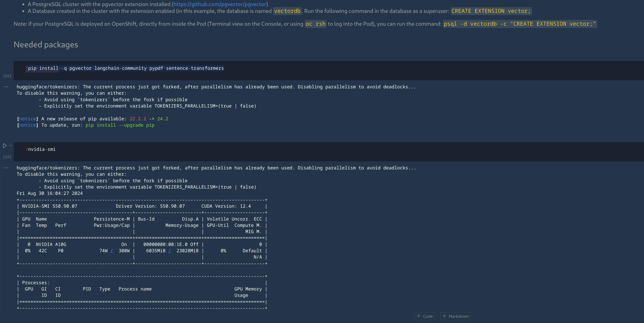Click the 'Fri Aug 30 16:04:27 2024' timestamp

pos(50,193)
